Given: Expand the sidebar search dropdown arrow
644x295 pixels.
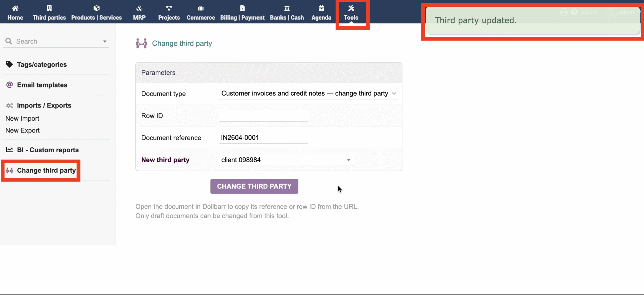Looking at the screenshot, I should pos(105,41).
